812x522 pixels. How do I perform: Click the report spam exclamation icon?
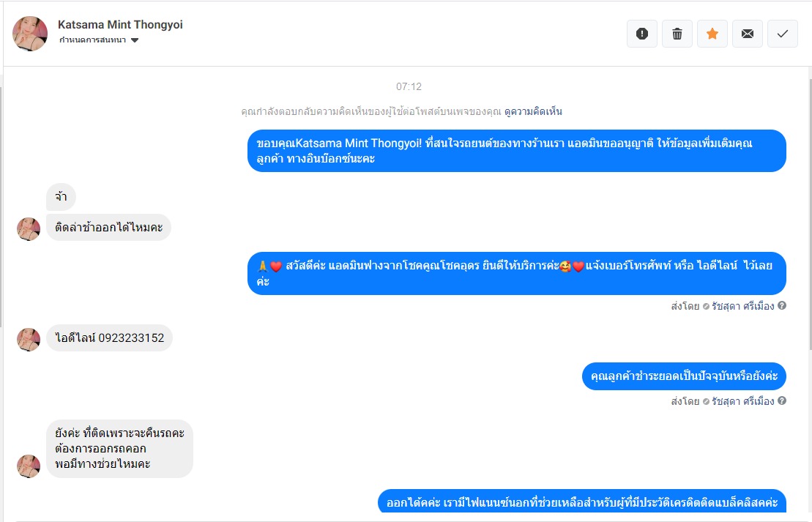pos(641,34)
